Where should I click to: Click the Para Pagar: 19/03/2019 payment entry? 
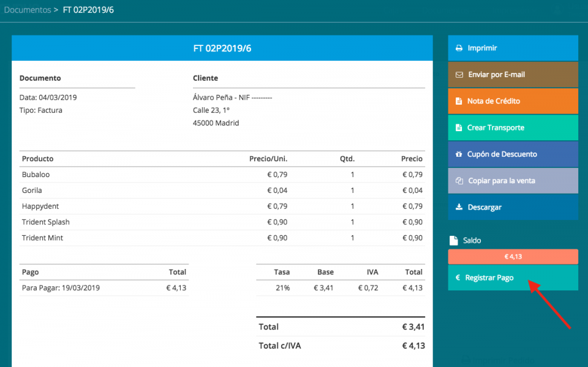click(61, 288)
